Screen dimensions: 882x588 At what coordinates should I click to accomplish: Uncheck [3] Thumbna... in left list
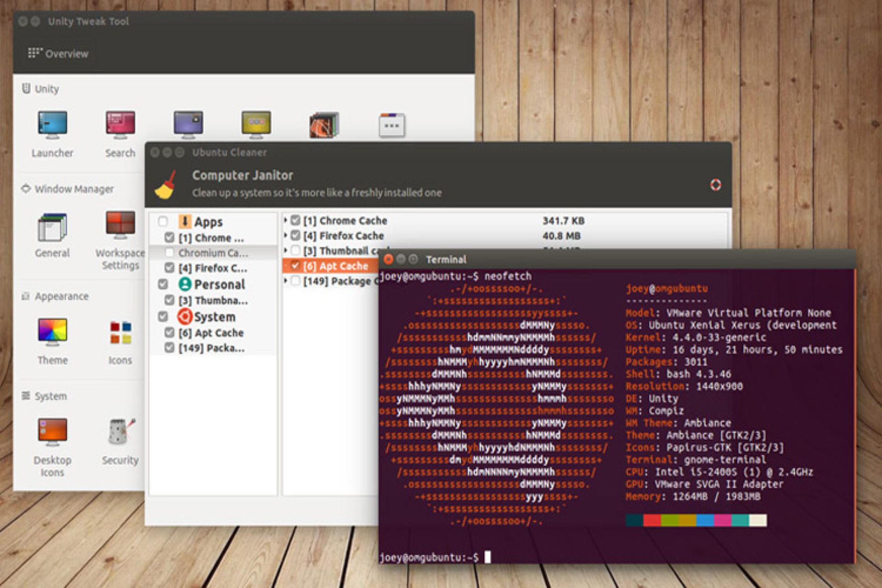[x=170, y=300]
